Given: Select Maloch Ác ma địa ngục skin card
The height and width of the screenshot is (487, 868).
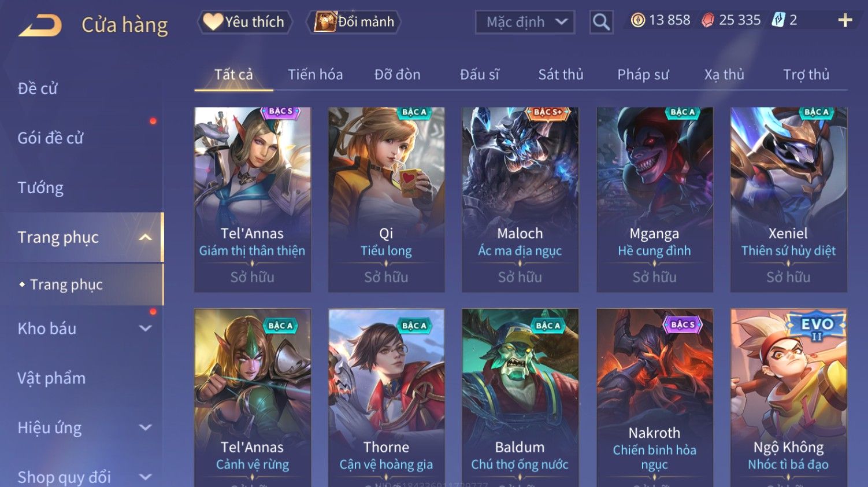Looking at the screenshot, I should click(x=520, y=200).
